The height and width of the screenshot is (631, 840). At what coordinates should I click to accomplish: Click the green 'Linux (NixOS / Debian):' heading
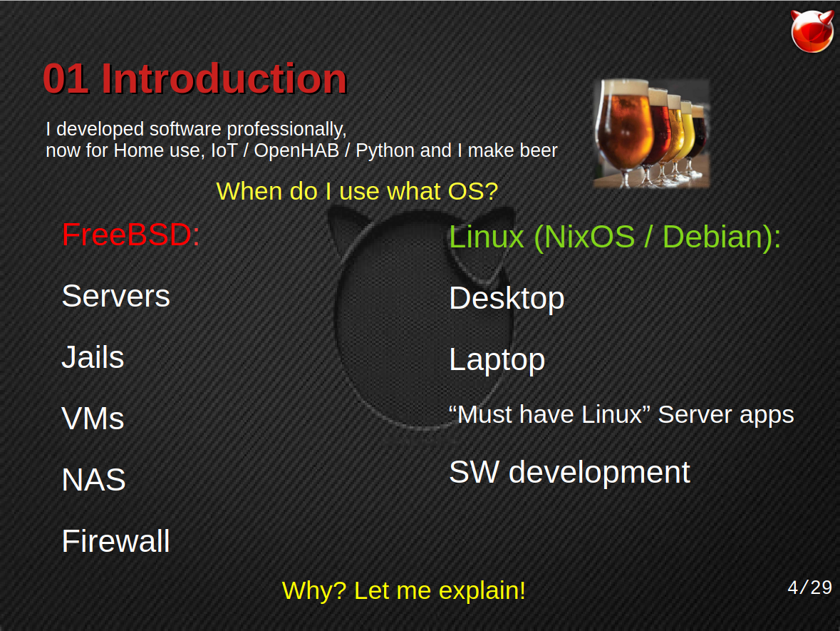[615, 237]
